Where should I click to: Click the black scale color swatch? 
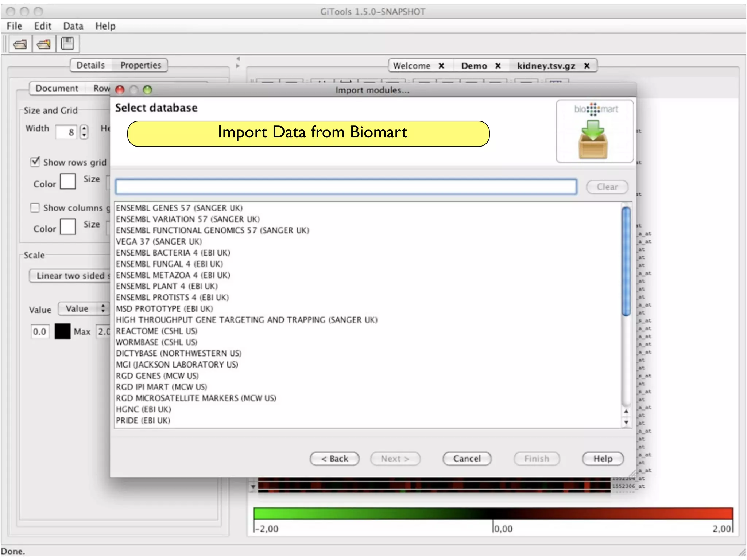click(62, 331)
